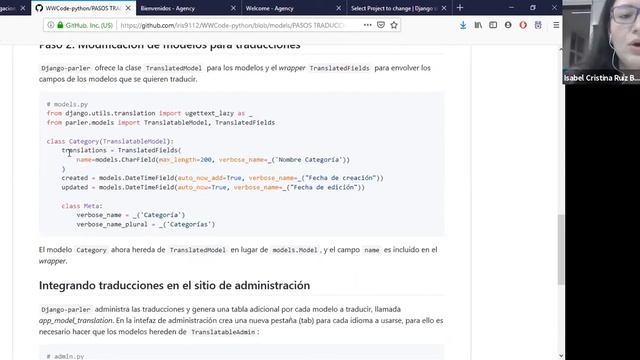This screenshot has height=360, width=640.
Task: Close the Bienvenidos - Agency tab
Action: tap(233, 8)
